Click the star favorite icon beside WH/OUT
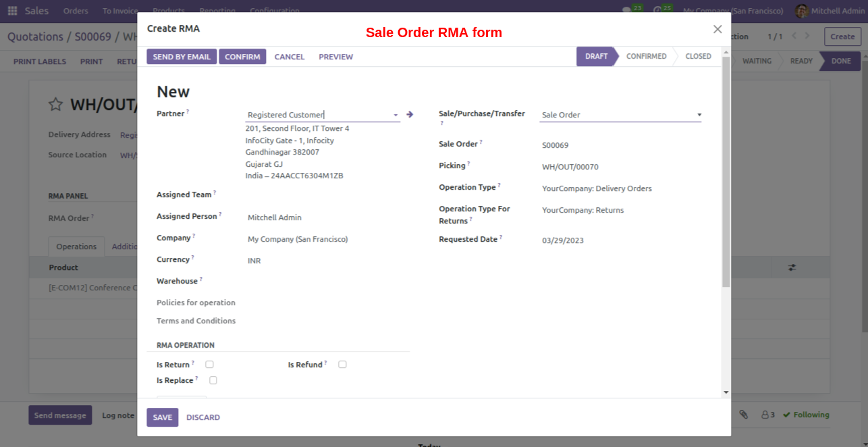868x447 pixels. (56, 104)
